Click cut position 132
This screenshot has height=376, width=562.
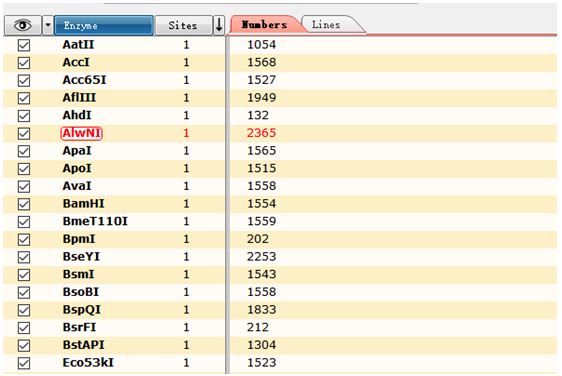(258, 115)
